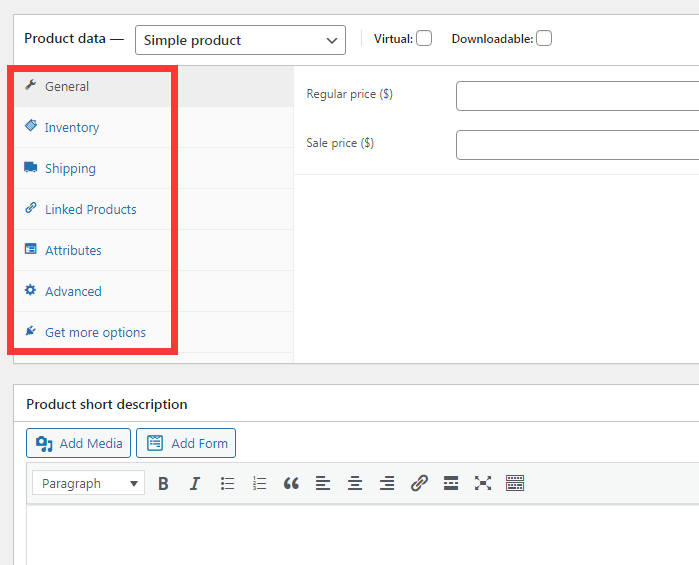699x565 pixels.
Task: Toggle italic formatting in the editor
Action: (195, 483)
